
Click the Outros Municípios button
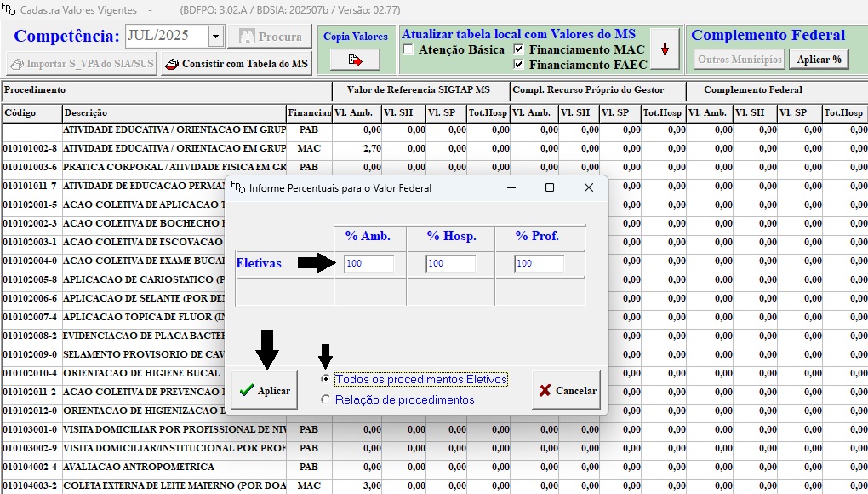pos(740,60)
